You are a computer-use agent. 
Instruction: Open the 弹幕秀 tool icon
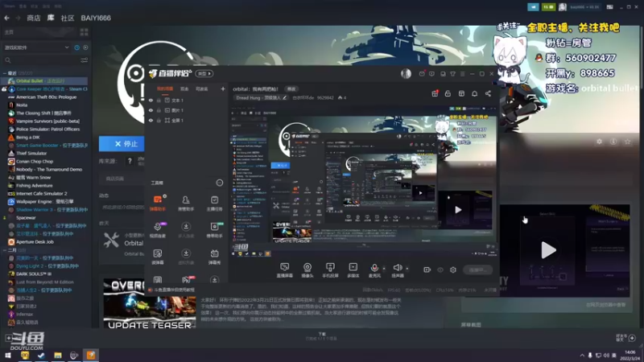click(x=214, y=257)
